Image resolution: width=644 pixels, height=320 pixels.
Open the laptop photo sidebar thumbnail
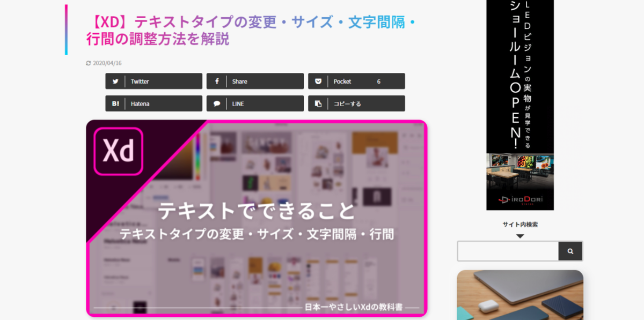520,295
